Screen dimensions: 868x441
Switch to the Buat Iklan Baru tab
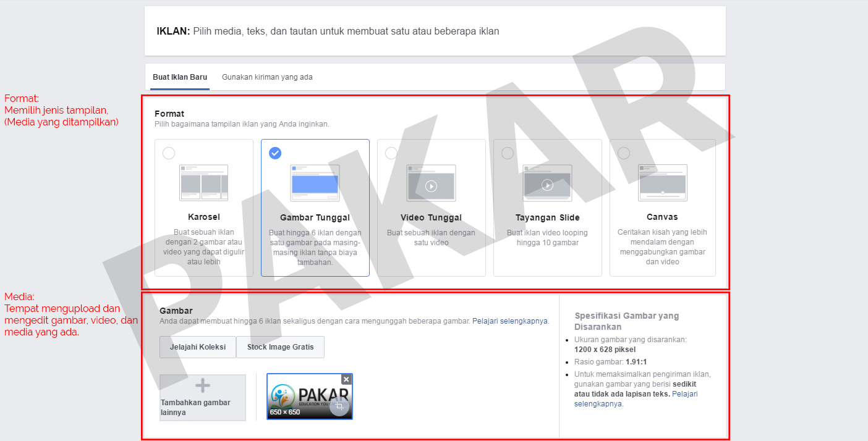pos(180,77)
